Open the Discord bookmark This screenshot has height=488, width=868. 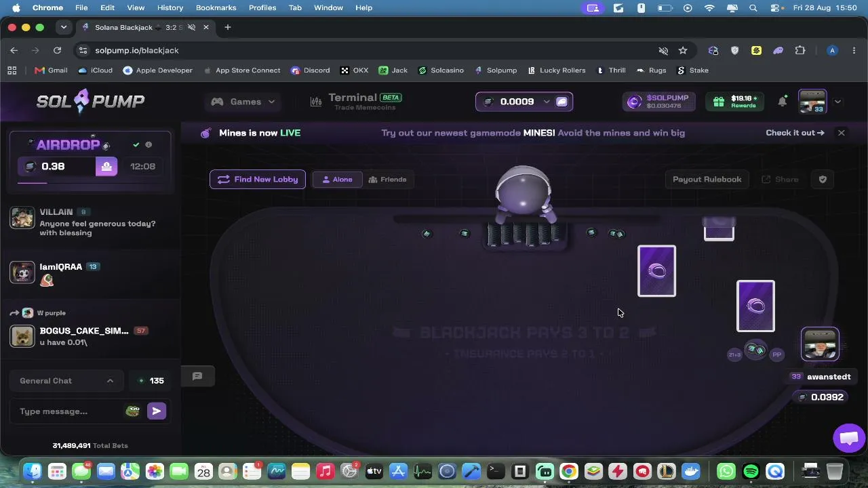(310, 70)
